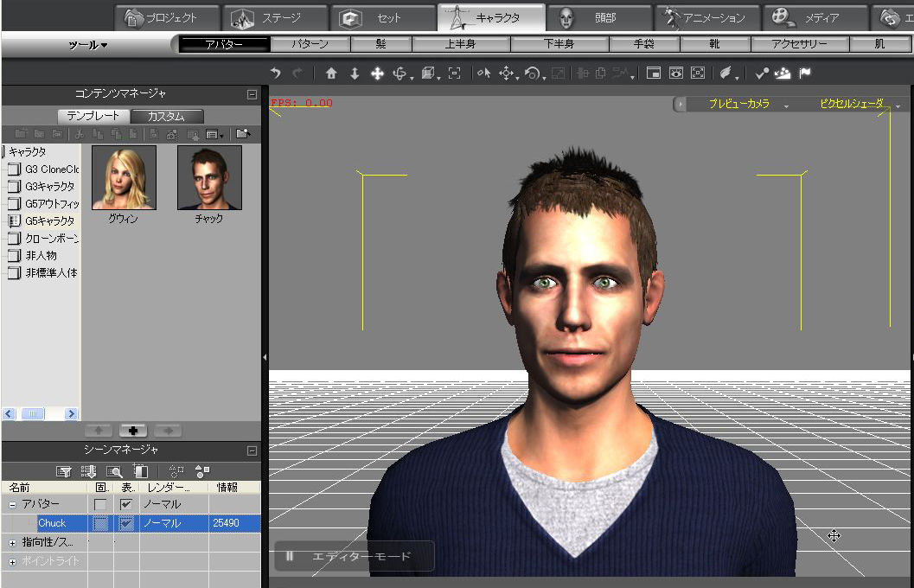Select the arrow-cursor object select tool
The width and height of the screenshot is (914, 588).
tap(483, 74)
